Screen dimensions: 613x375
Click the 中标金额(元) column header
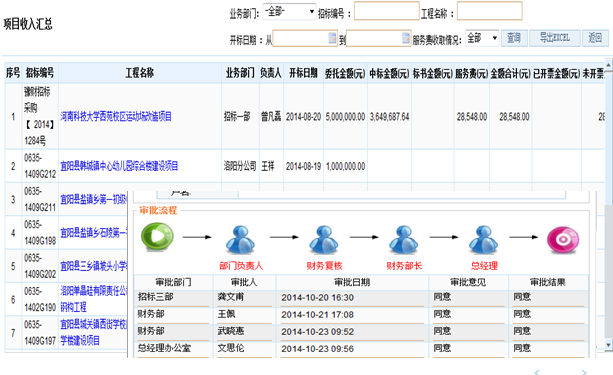[389, 73]
